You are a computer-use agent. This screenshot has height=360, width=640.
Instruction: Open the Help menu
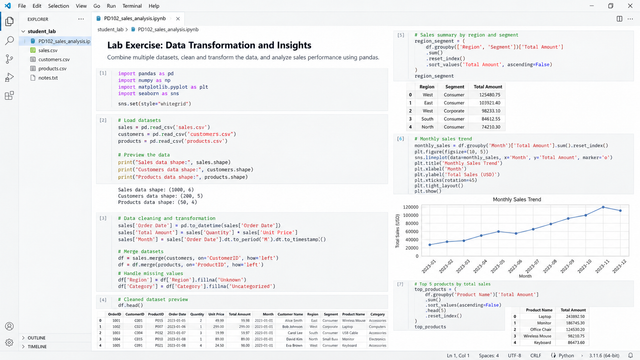tap(154, 6)
